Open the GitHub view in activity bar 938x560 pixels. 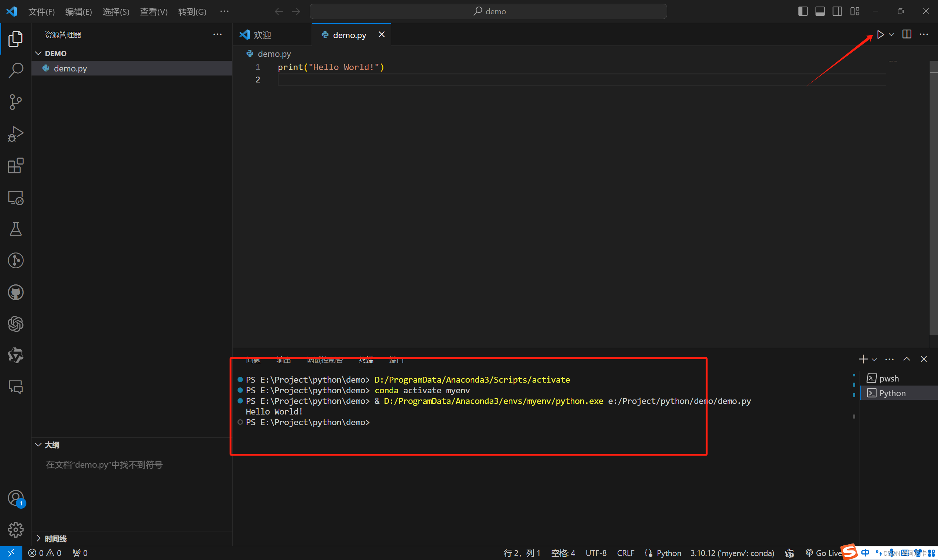coord(15,292)
